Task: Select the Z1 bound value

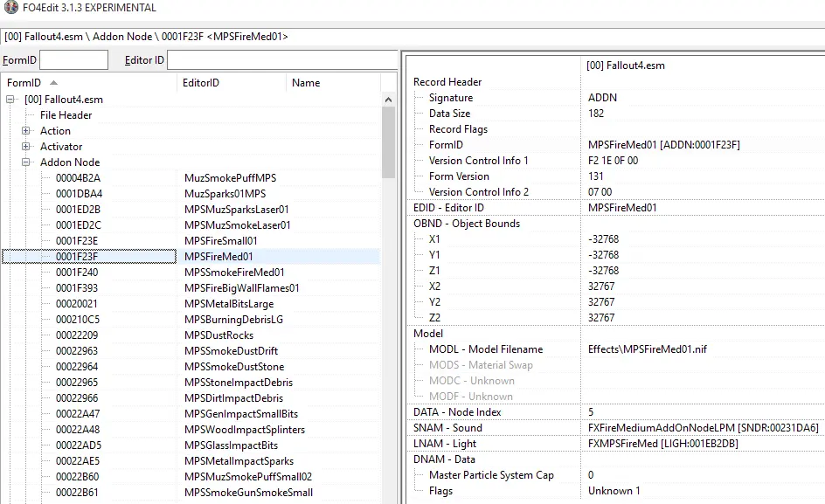Action: pyautogui.click(x=604, y=271)
